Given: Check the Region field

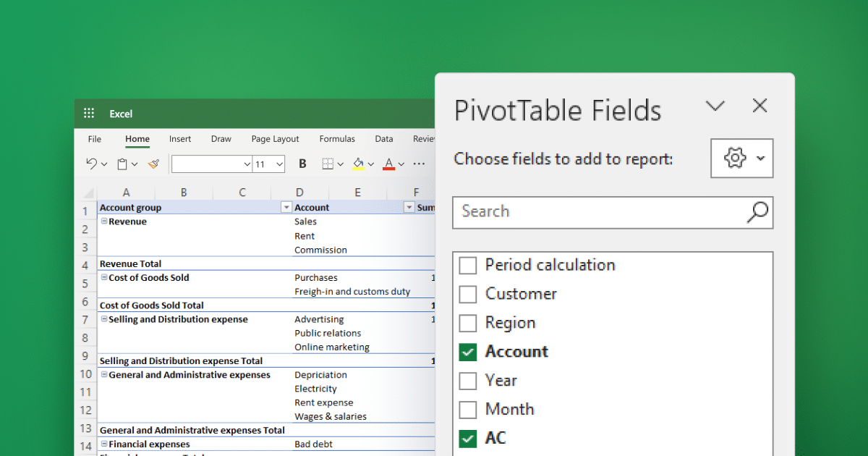Looking at the screenshot, I should coord(467,323).
